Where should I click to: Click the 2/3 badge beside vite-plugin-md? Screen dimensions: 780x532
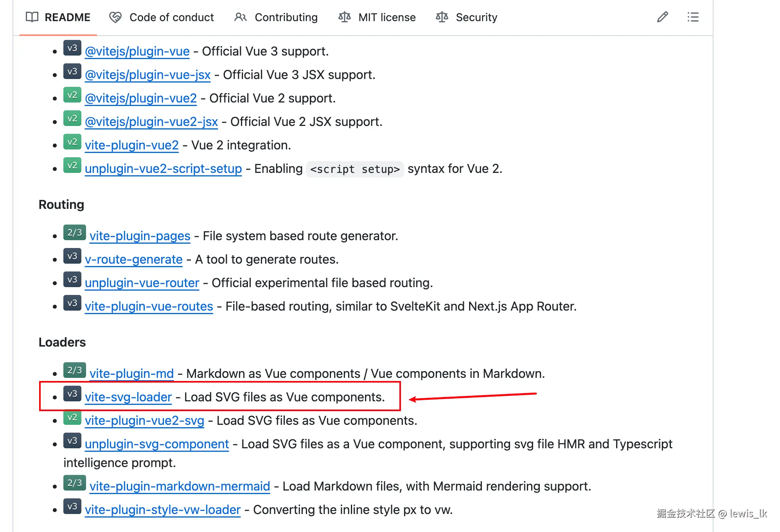pos(75,370)
